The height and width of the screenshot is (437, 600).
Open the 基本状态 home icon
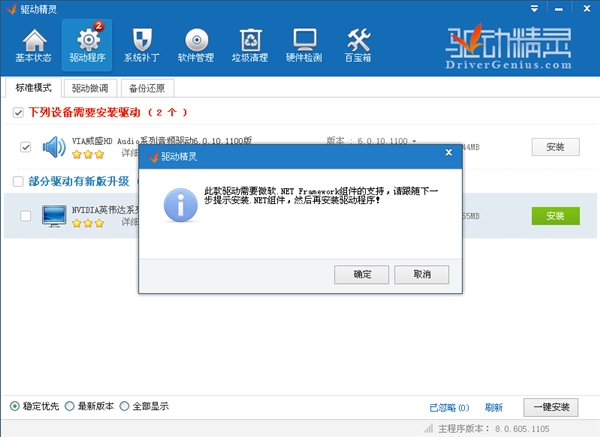[34, 45]
